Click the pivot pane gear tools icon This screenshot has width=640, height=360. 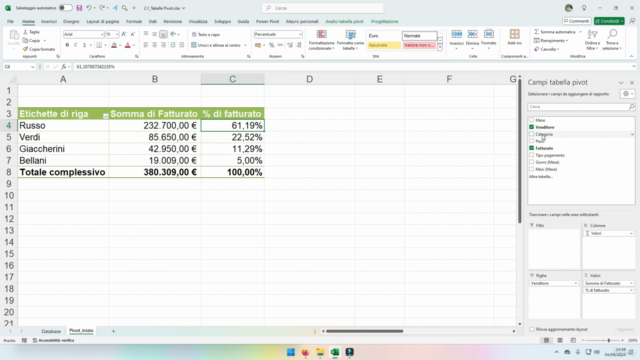(x=626, y=94)
